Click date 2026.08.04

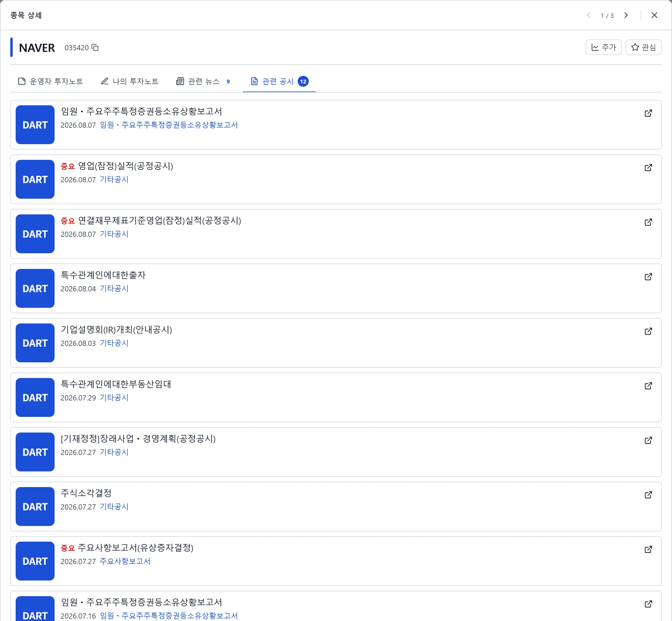78,289
